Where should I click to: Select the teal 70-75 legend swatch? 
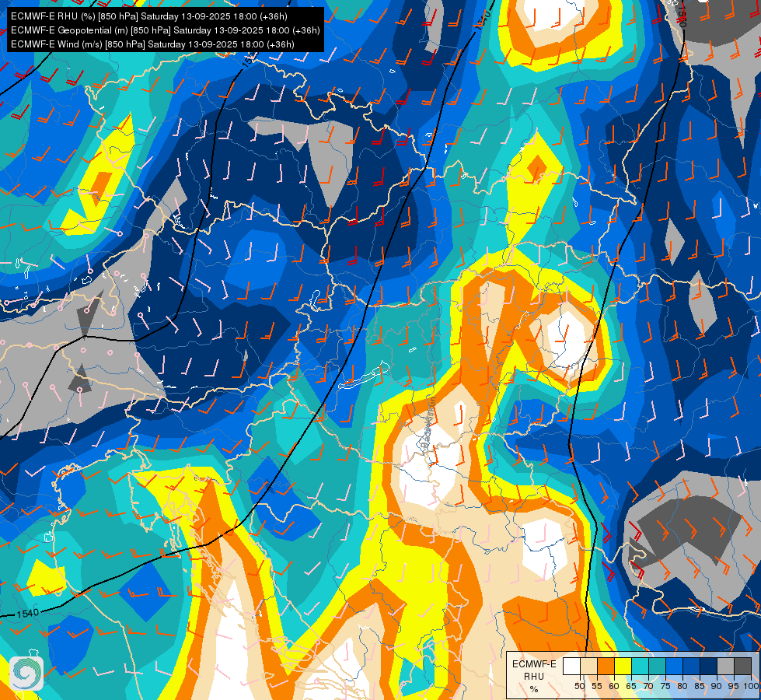coord(658,666)
